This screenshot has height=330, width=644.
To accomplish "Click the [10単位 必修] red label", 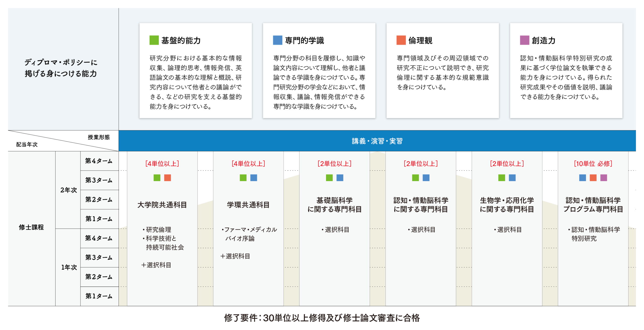I will click(x=593, y=164).
